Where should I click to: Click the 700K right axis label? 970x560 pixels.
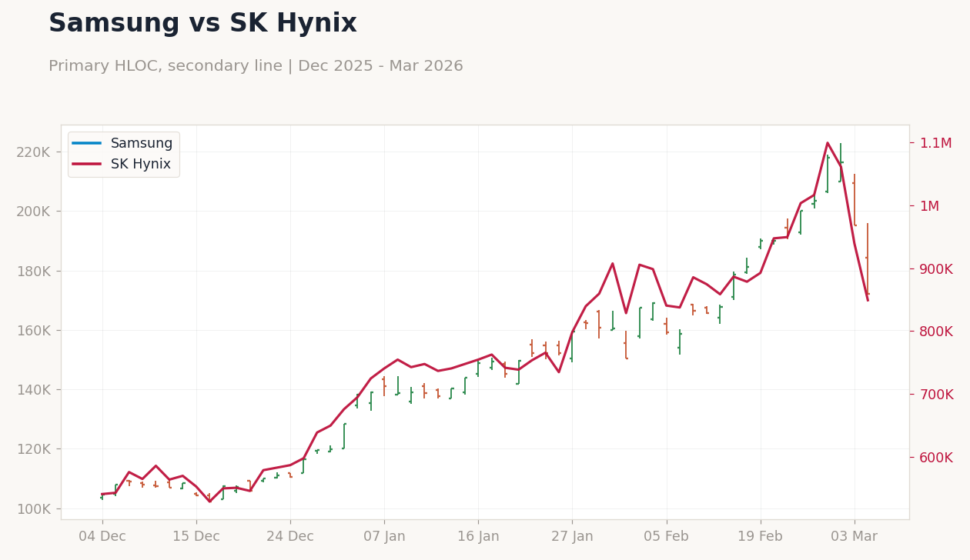tap(936, 395)
